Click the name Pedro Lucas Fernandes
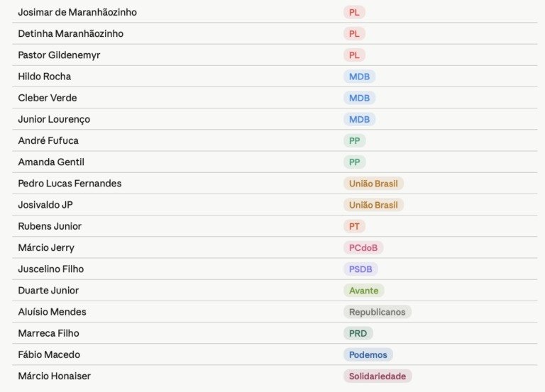Image resolution: width=545 pixels, height=392 pixels. tap(70, 184)
